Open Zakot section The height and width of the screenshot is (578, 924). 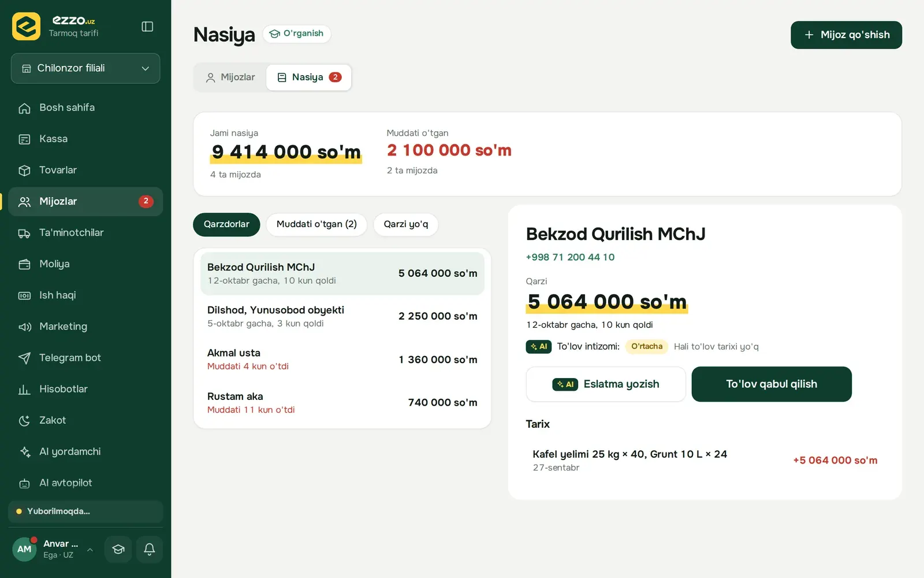coord(85,420)
